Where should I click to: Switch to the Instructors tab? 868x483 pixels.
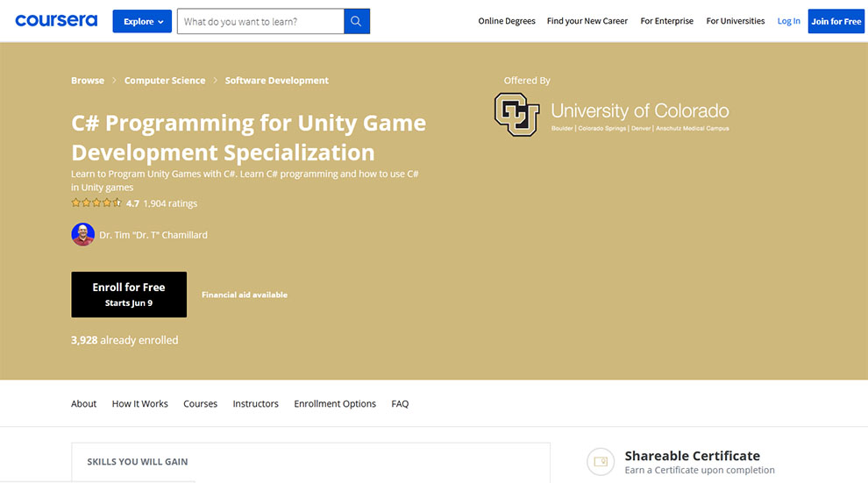pyautogui.click(x=255, y=403)
